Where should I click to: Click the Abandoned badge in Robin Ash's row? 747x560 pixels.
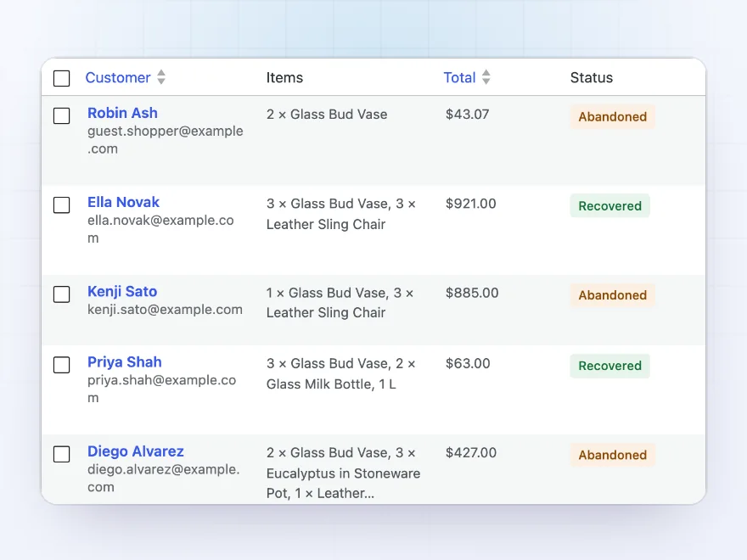(613, 117)
